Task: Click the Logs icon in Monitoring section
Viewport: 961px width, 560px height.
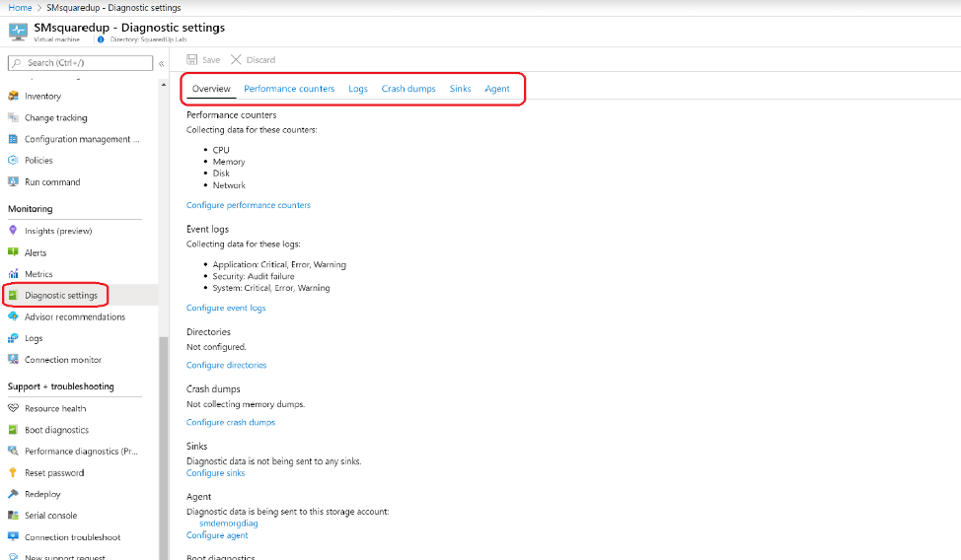Action: (x=13, y=338)
